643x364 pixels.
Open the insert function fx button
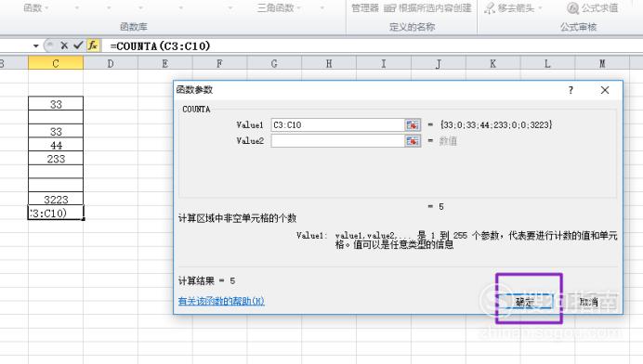pos(93,45)
